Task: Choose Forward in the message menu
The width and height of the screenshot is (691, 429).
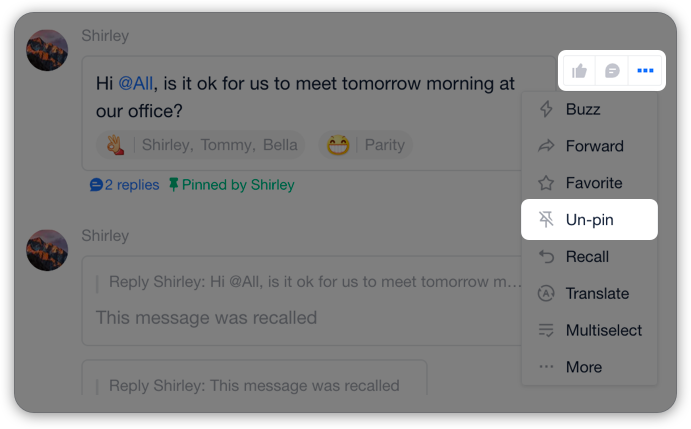Action: point(589,146)
